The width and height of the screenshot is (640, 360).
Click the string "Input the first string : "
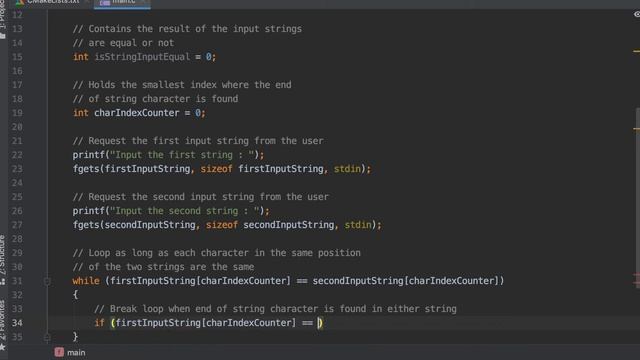(x=182, y=155)
